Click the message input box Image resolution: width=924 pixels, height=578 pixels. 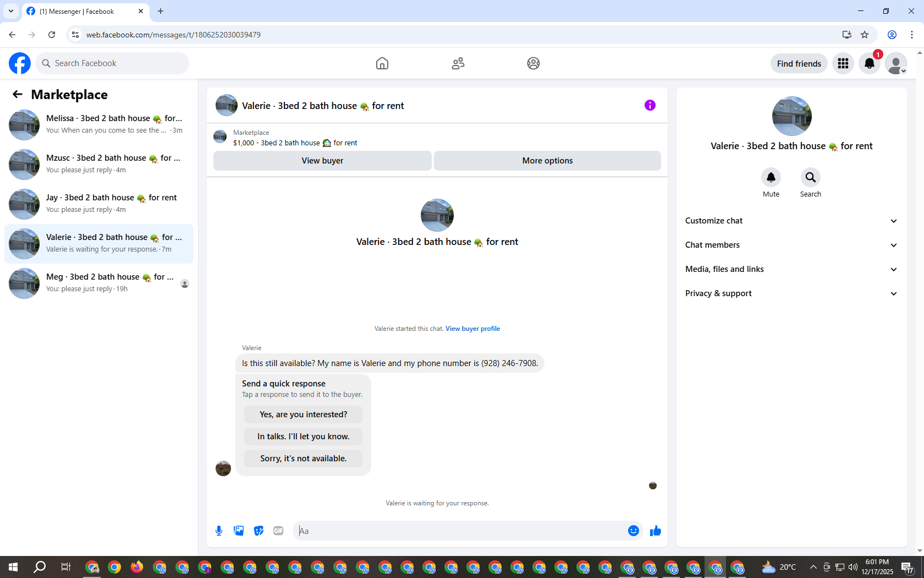(459, 531)
